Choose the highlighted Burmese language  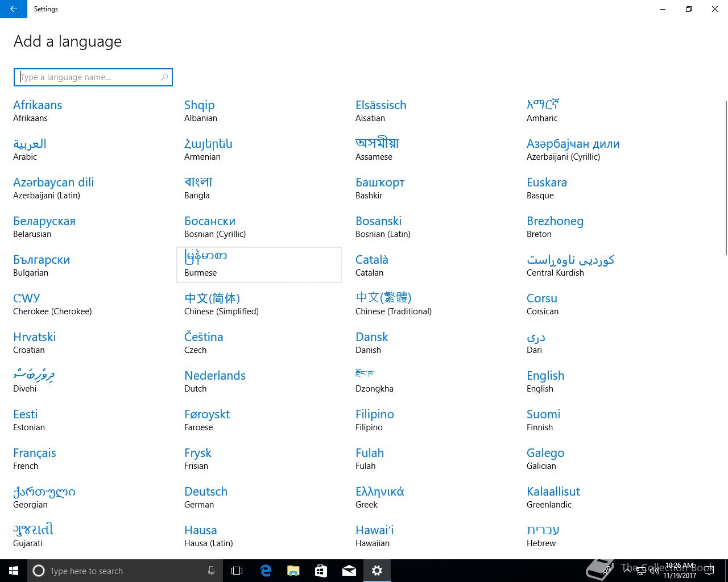point(259,265)
